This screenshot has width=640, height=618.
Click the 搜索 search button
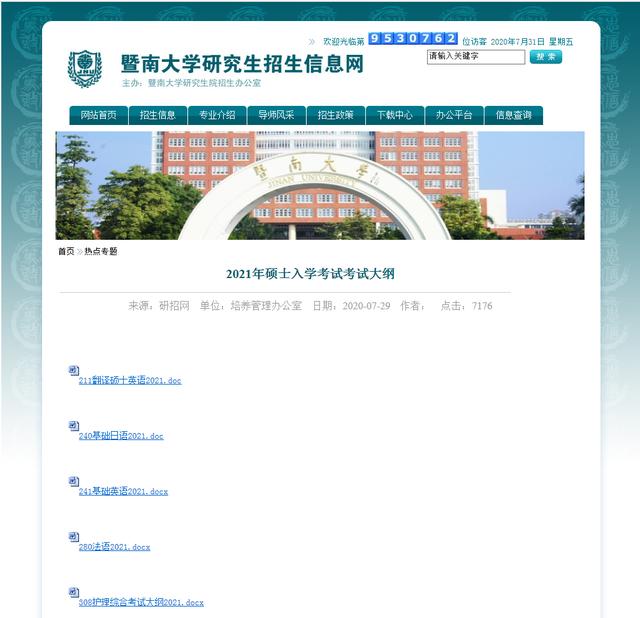[x=546, y=57]
